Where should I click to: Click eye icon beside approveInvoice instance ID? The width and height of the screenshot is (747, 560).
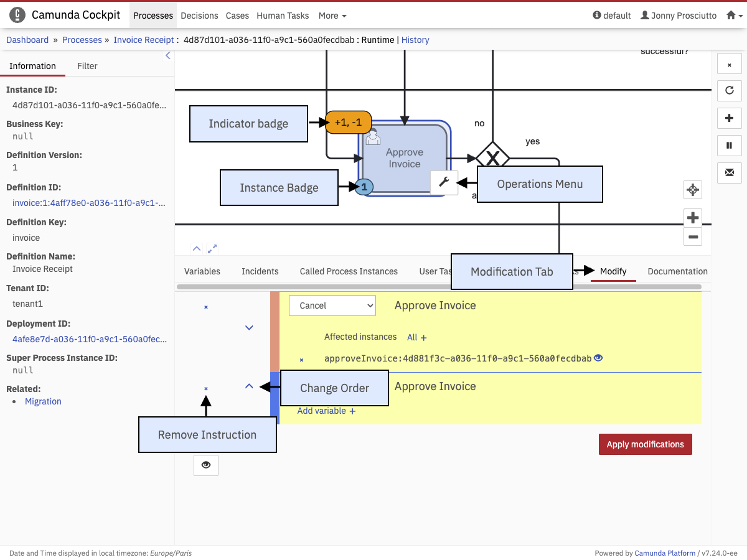pos(598,358)
